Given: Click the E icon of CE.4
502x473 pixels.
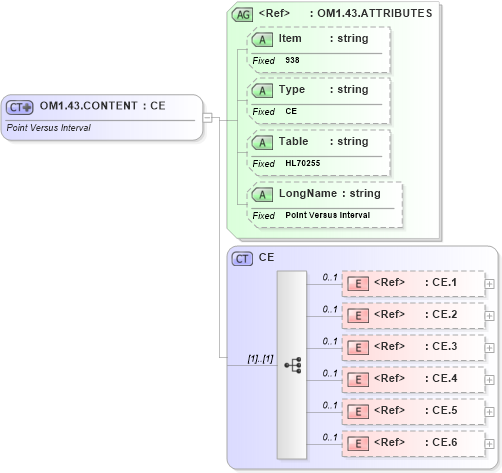Looking at the screenshot, I should [358, 380].
